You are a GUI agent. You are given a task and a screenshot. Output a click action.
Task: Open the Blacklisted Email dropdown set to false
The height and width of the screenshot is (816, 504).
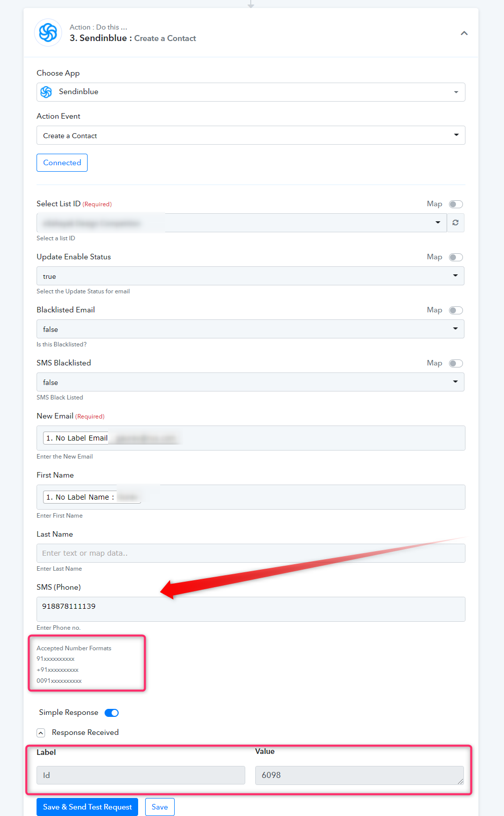click(x=250, y=329)
